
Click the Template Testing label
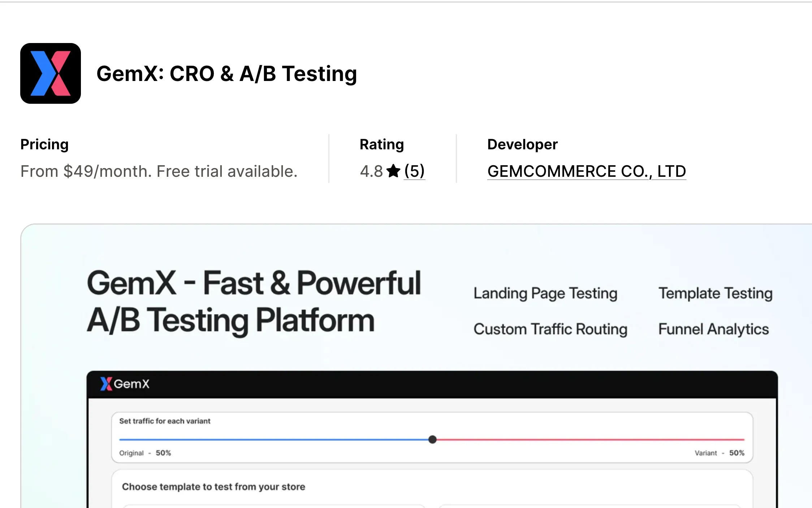tap(715, 293)
